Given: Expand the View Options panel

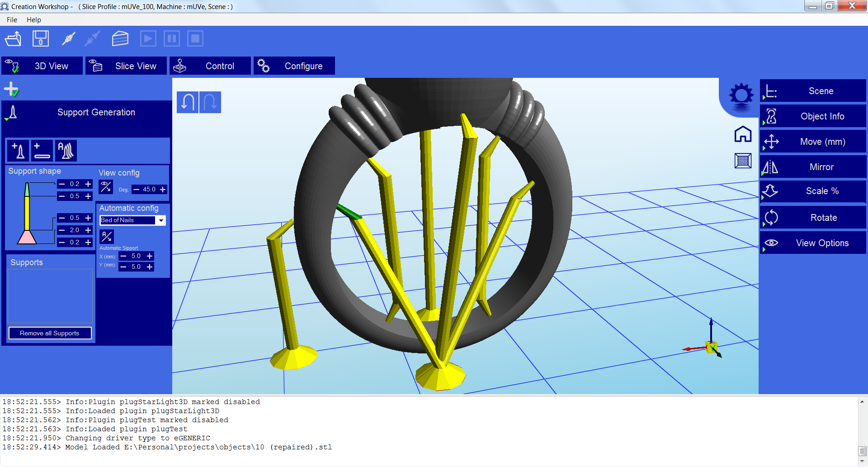Looking at the screenshot, I should [x=813, y=243].
